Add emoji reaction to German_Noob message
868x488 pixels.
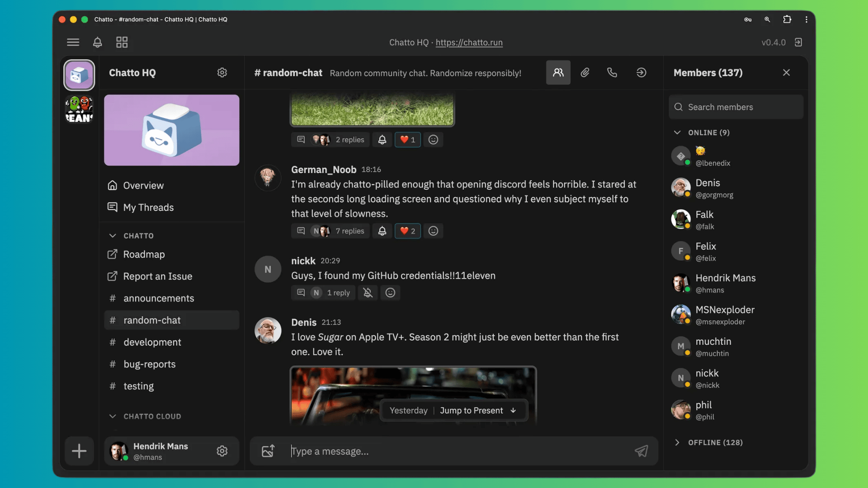coord(433,231)
